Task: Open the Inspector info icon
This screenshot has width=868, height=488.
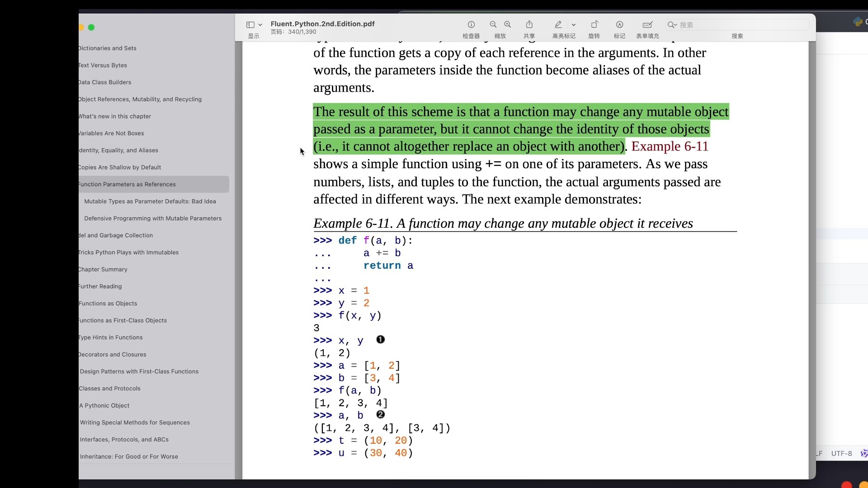Action: click(471, 24)
